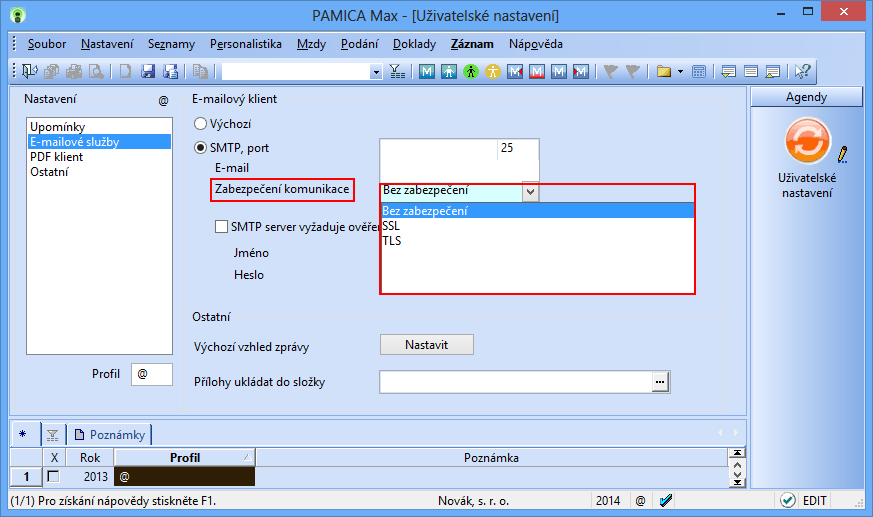
Task: Open the Doklady menu
Action: [414, 44]
